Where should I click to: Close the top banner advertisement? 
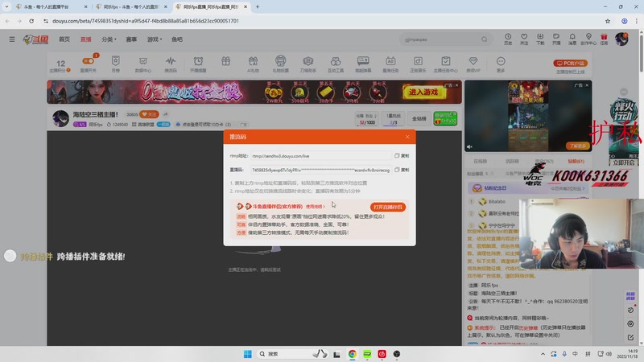[x=456, y=85]
